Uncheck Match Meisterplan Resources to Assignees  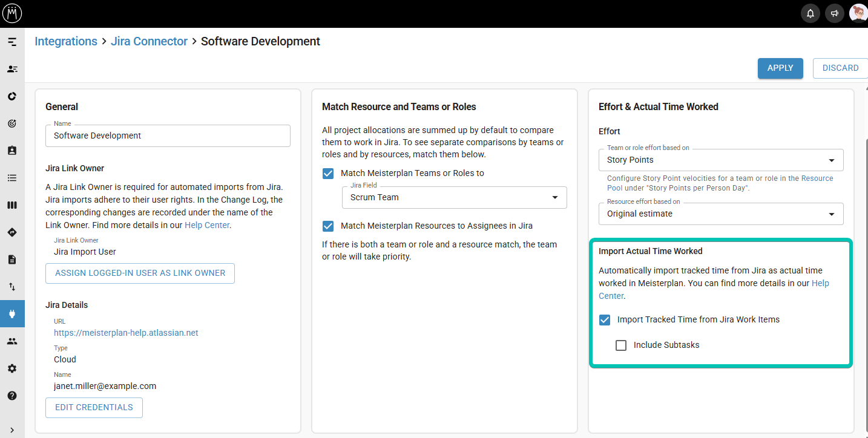(x=328, y=226)
